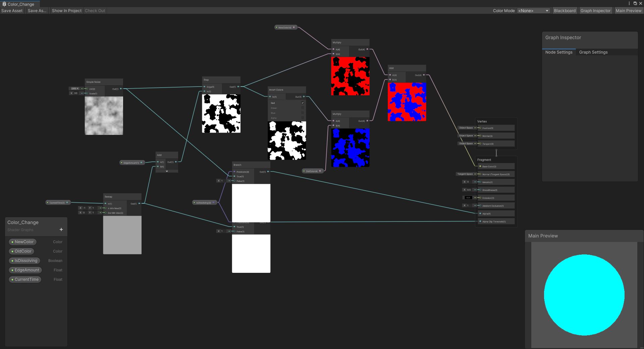
Task: Uncheck Red in the Invert Colors node
Action: click(303, 103)
